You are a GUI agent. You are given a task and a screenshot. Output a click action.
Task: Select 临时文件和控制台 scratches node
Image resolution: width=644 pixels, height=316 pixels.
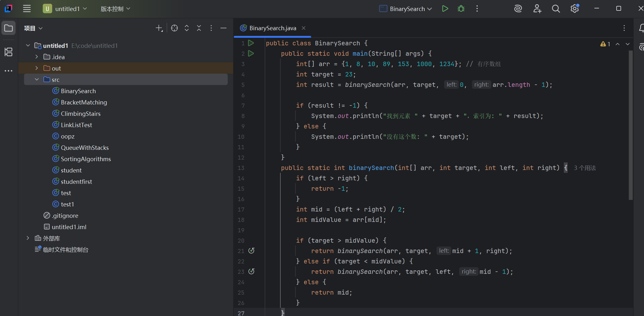click(65, 250)
